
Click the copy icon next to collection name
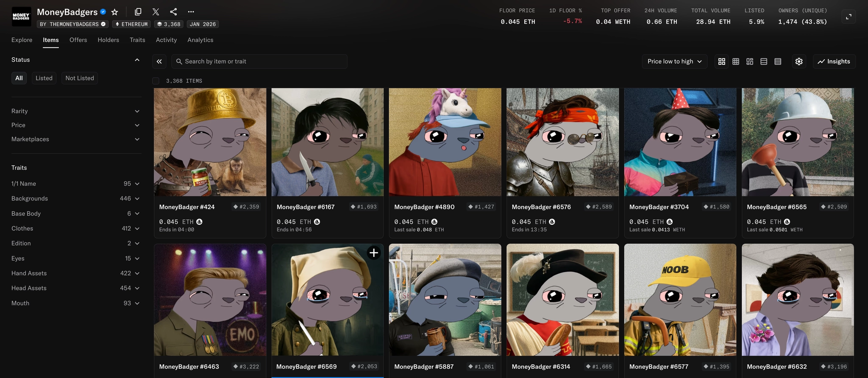[x=138, y=12]
